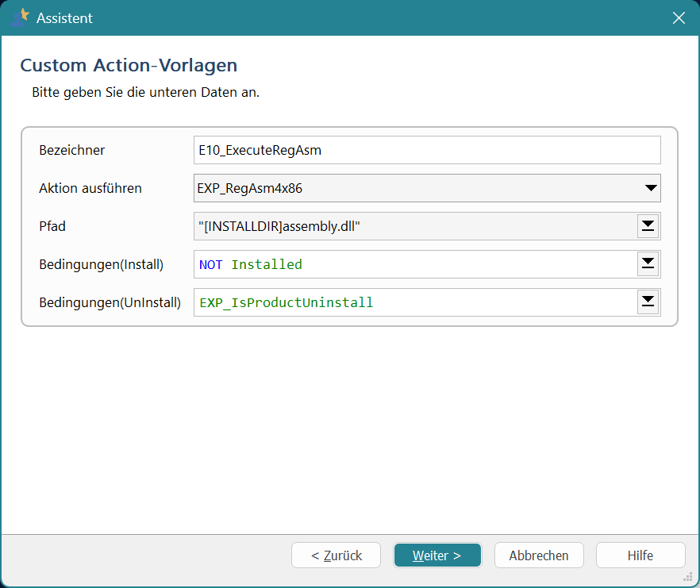Click the EXP_IsProductUninstall condition text
The width and height of the screenshot is (700, 588).
[287, 302]
